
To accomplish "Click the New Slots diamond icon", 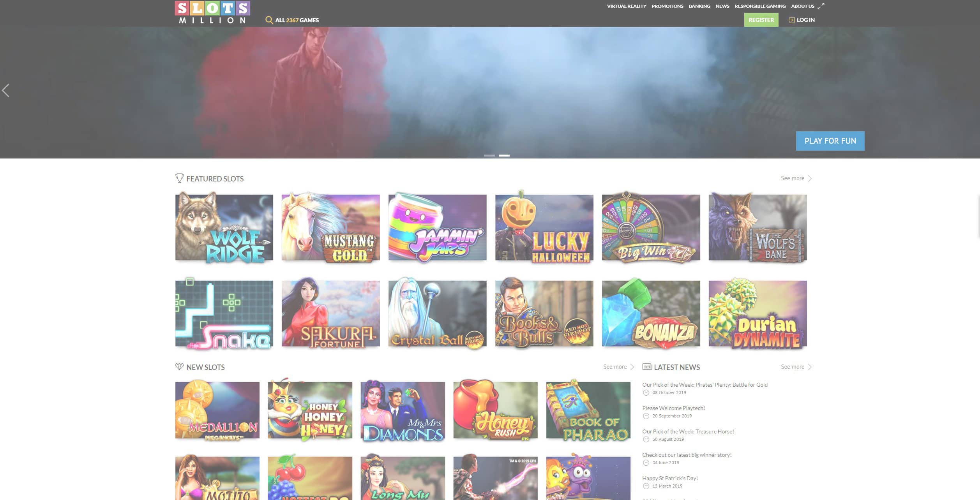I will coord(179,366).
